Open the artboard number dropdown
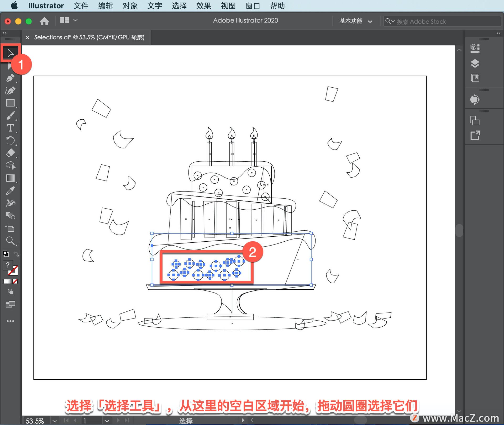Viewport: 504px width, 425px height. click(x=107, y=421)
